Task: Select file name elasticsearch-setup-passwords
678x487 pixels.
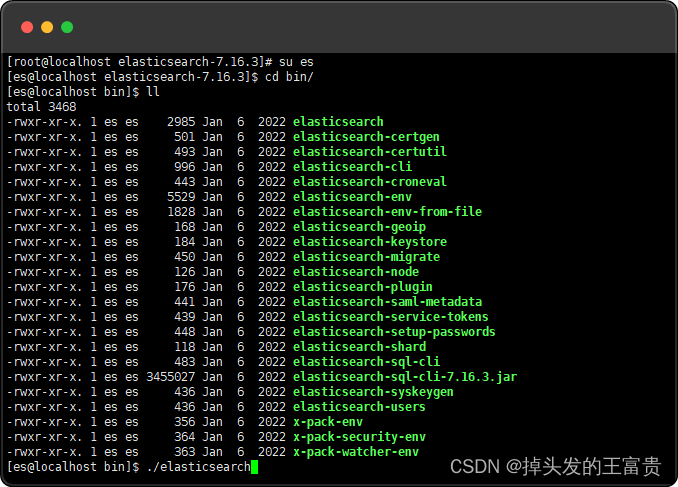Action: click(x=394, y=332)
